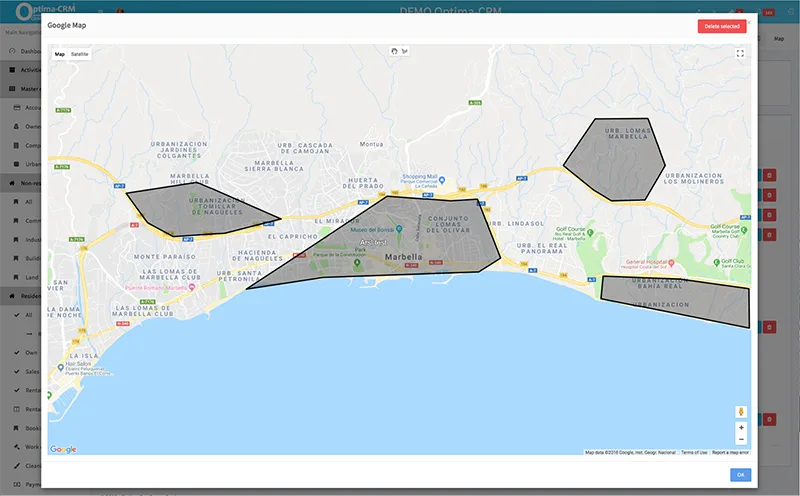The image size is (800, 496).
Task: Click the Activities icon in background sidebar
Action: (12, 70)
